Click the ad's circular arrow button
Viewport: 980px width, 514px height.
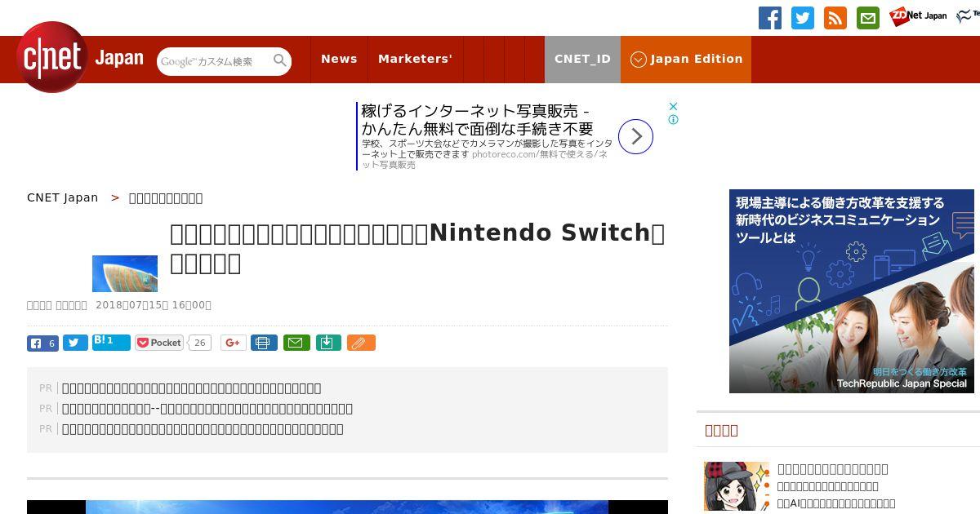click(x=635, y=136)
